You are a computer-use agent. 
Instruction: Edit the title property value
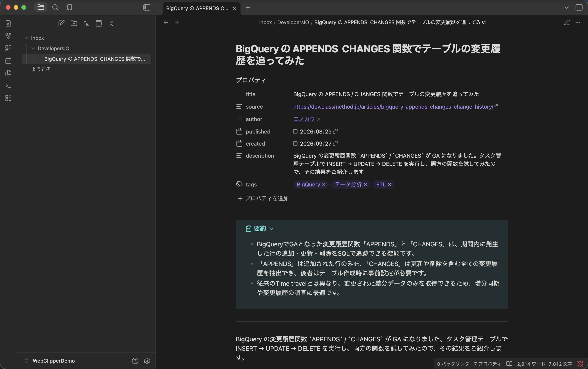(386, 94)
